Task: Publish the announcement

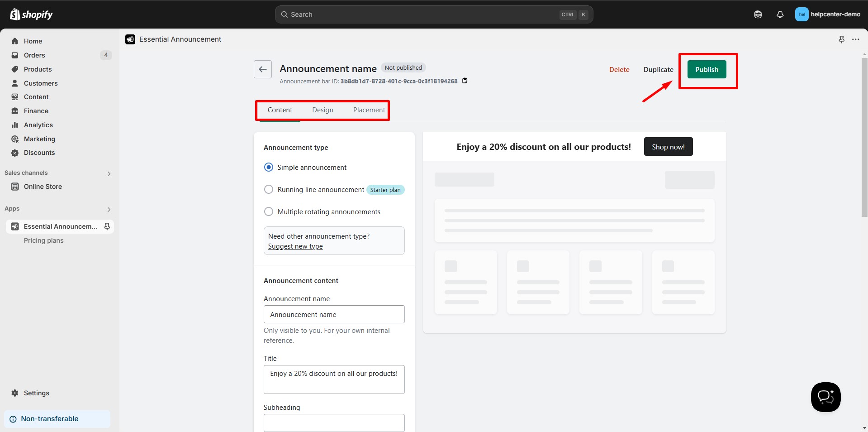Action: 707,70
